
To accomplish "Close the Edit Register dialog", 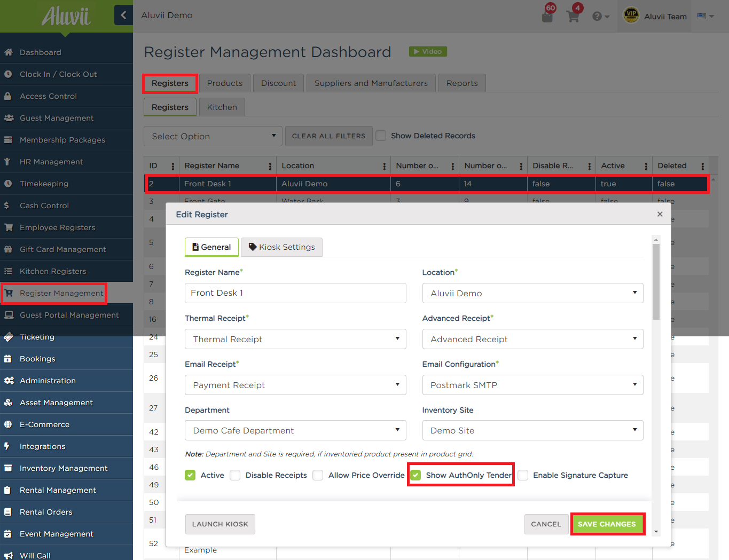I will click(660, 214).
